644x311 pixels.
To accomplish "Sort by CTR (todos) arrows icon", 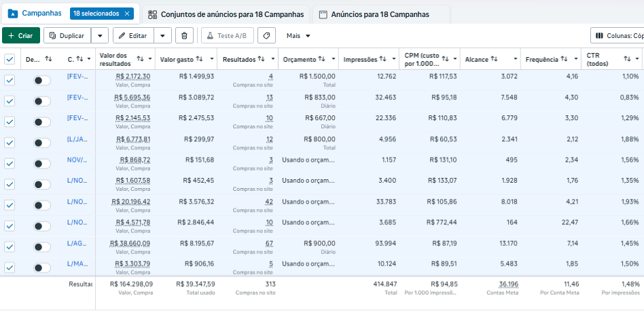I will 627,59.
